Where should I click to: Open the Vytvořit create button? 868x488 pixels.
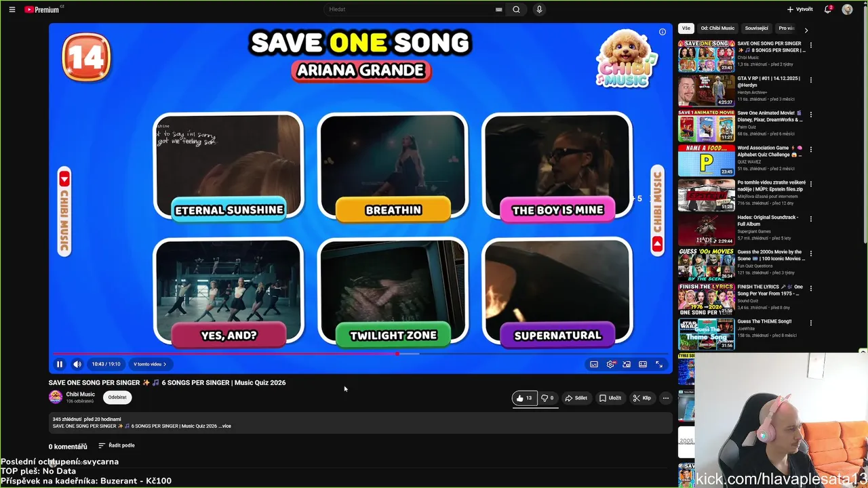tap(800, 9)
